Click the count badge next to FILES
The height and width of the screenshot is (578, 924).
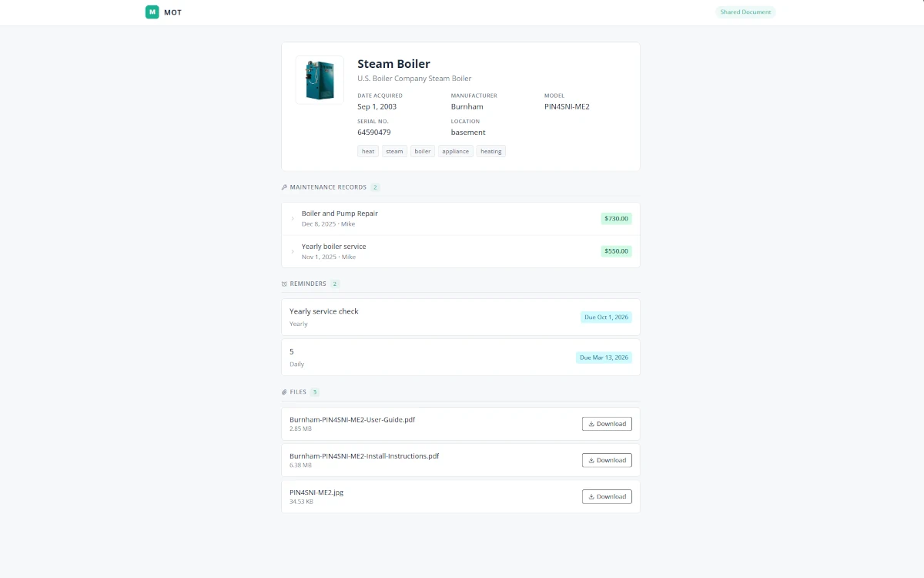coord(314,391)
